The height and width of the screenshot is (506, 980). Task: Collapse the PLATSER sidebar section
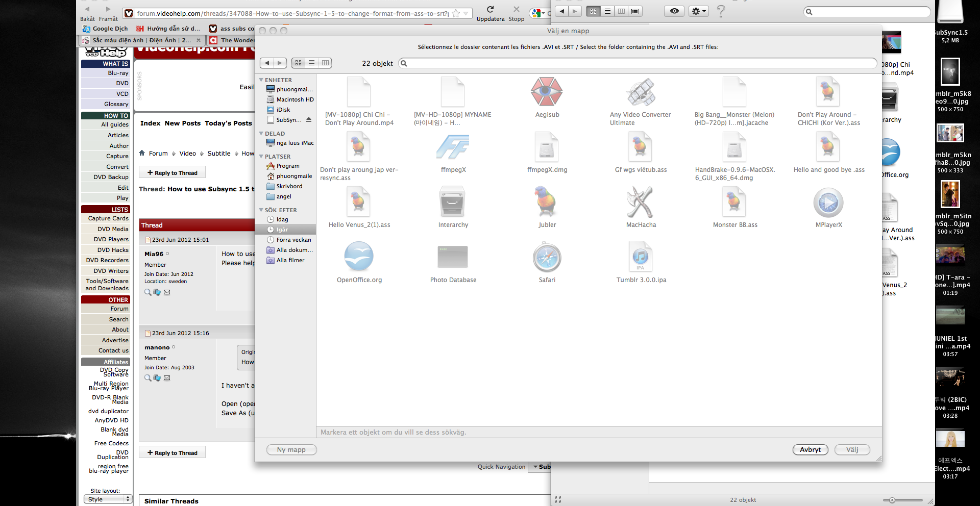[x=261, y=157]
